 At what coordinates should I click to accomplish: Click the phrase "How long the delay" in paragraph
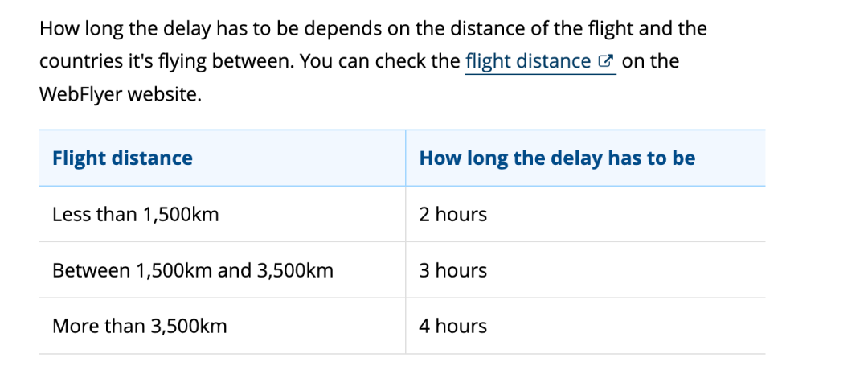[125, 28]
